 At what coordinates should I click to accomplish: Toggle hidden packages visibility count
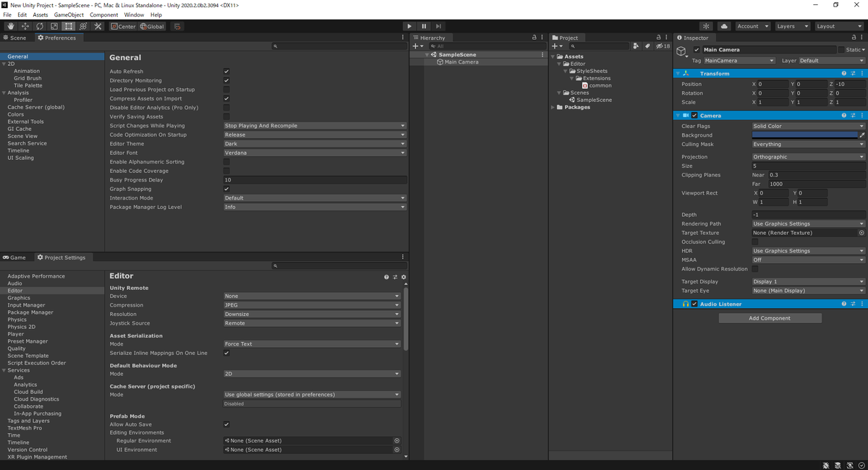663,46
